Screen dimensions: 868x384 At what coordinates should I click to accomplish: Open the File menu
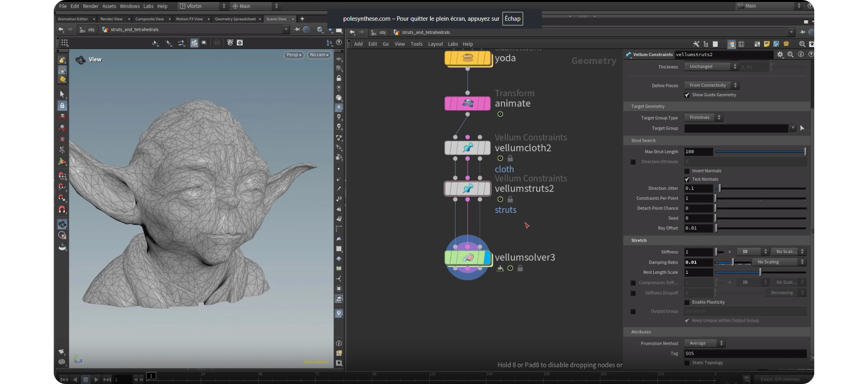tap(63, 6)
